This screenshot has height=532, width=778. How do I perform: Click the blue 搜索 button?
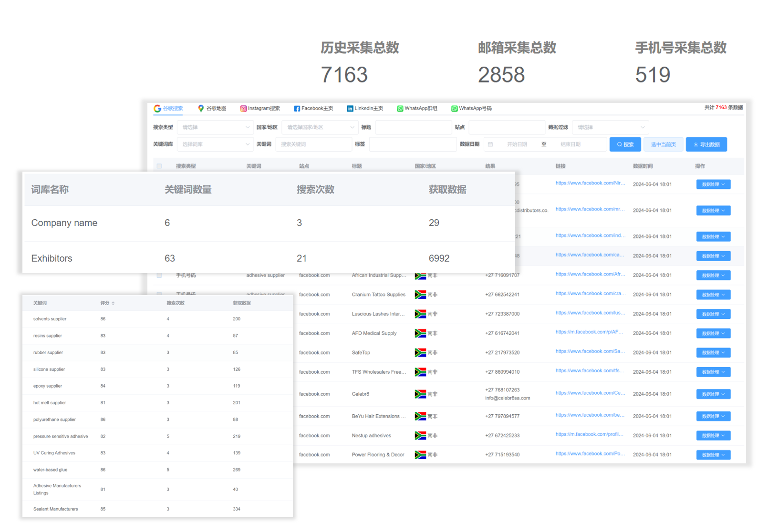click(x=625, y=144)
